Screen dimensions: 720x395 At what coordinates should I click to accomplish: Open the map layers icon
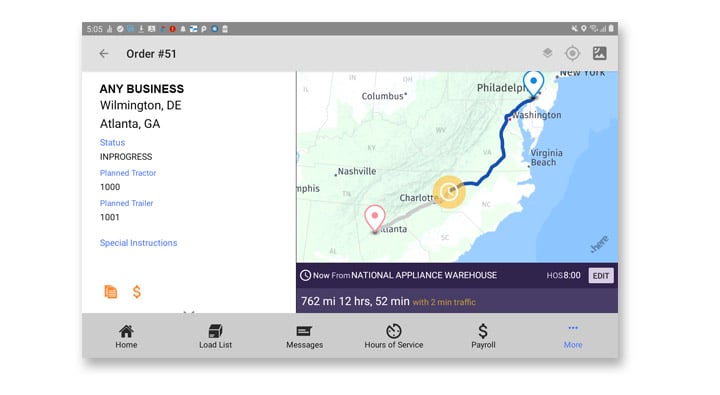(547, 53)
